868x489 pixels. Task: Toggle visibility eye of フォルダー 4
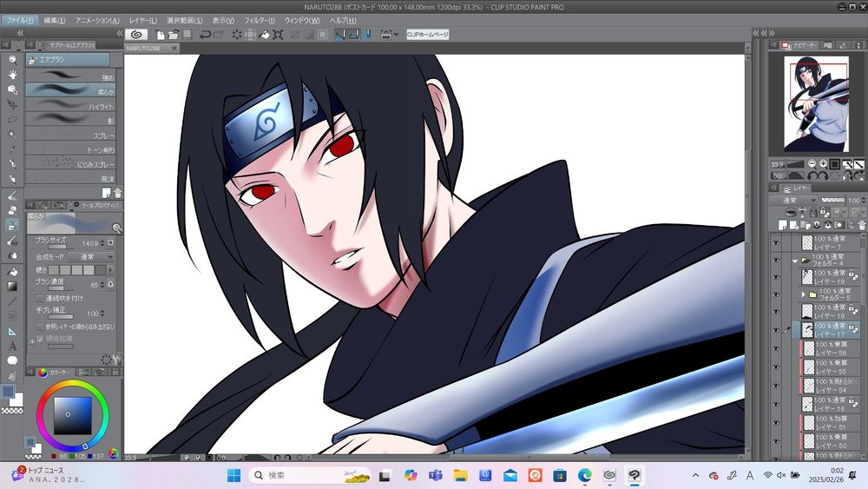[x=775, y=260]
